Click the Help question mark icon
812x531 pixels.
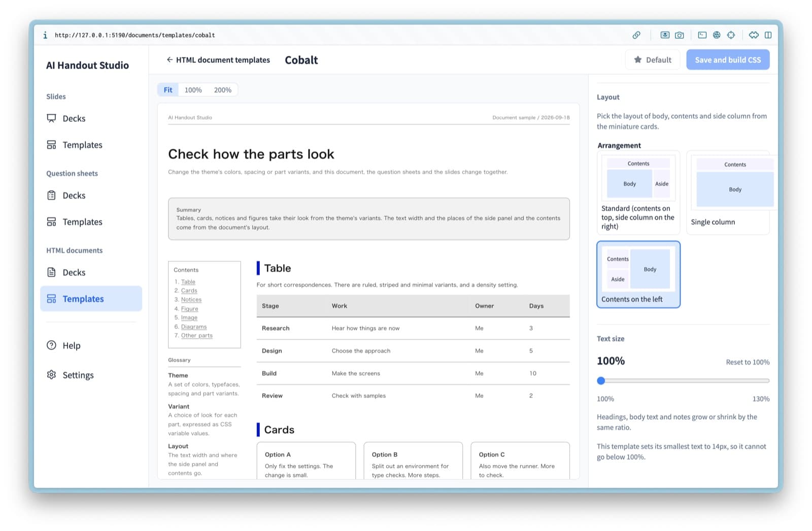click(x=51, y=345)
